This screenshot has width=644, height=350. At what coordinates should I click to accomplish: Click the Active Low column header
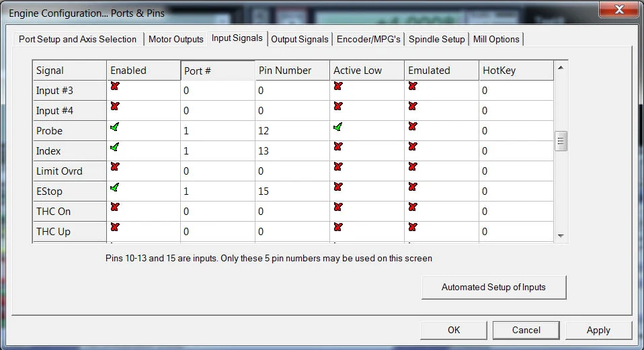click(367, 70)
